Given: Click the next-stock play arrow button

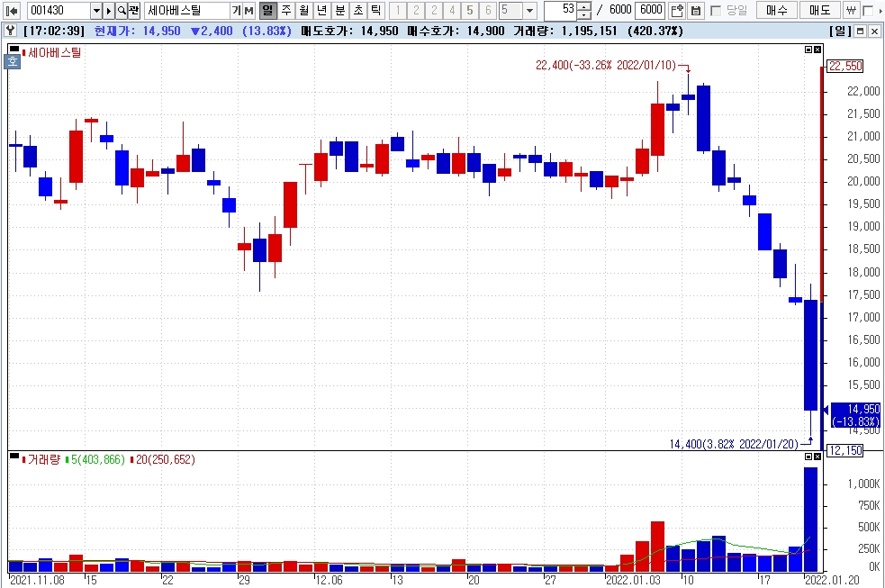Looking at the screenshot, I should (x=109, y=10).
